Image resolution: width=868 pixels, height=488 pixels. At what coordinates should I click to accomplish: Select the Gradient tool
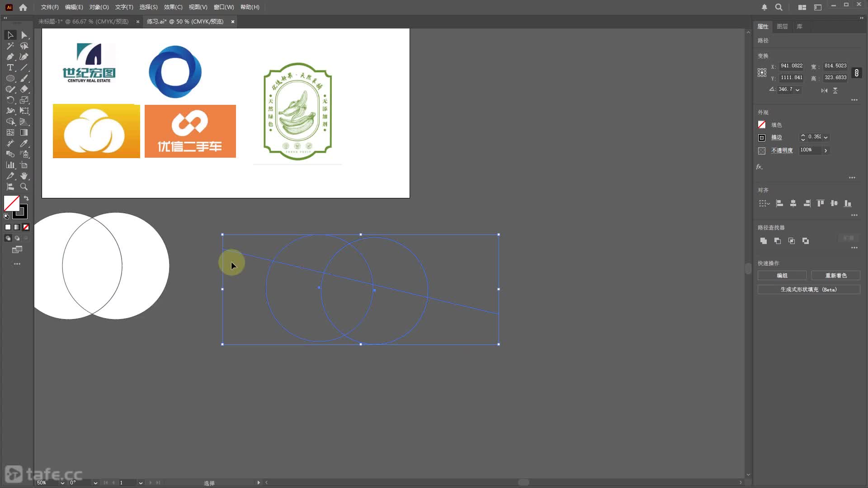tap(24, 132)
